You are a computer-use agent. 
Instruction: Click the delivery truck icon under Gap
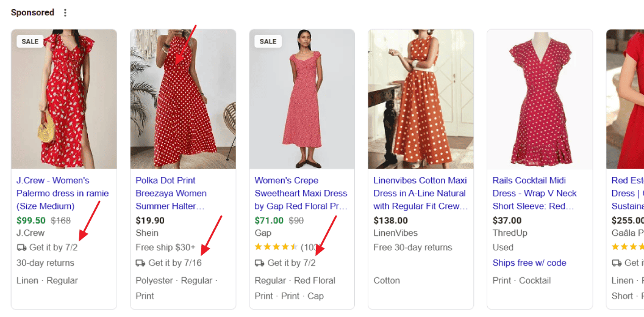tap(260, 263)
